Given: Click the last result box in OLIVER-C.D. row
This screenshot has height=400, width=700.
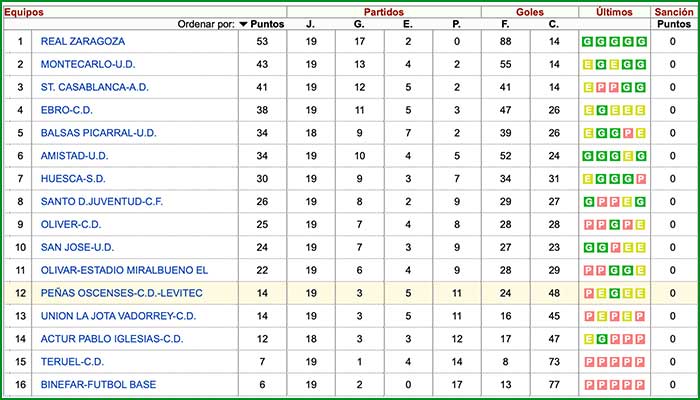Looking at the screenshot, I should [641, 225].
